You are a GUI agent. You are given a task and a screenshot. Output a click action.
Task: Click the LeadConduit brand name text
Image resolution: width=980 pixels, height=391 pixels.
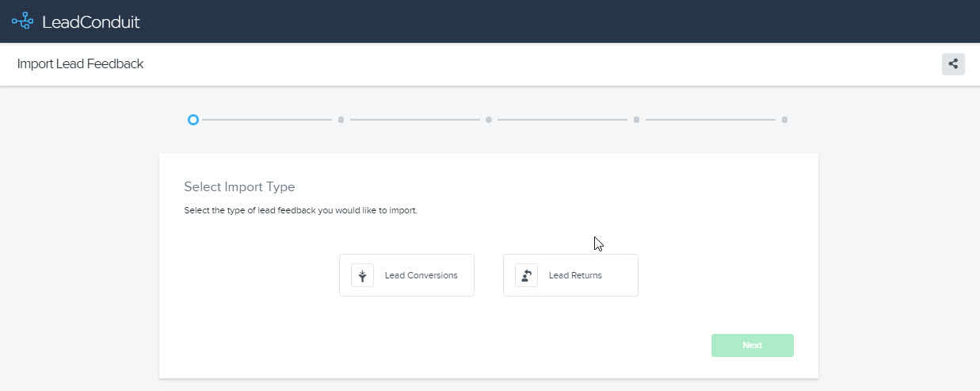[90, 22]
